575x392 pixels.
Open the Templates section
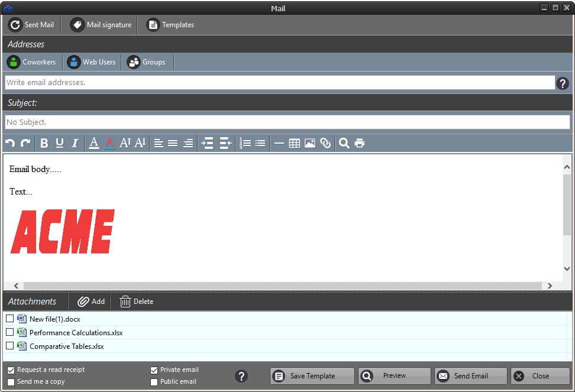tap(170, 25)
